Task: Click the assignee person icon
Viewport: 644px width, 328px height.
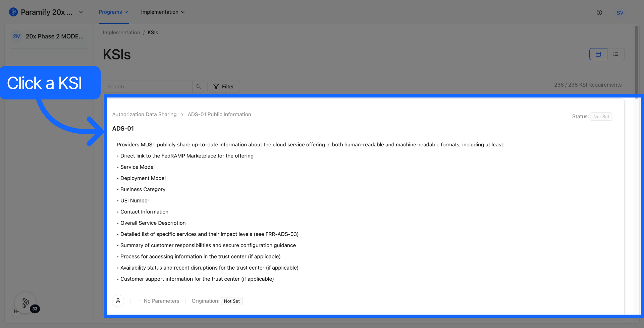Action: (118, 301)
